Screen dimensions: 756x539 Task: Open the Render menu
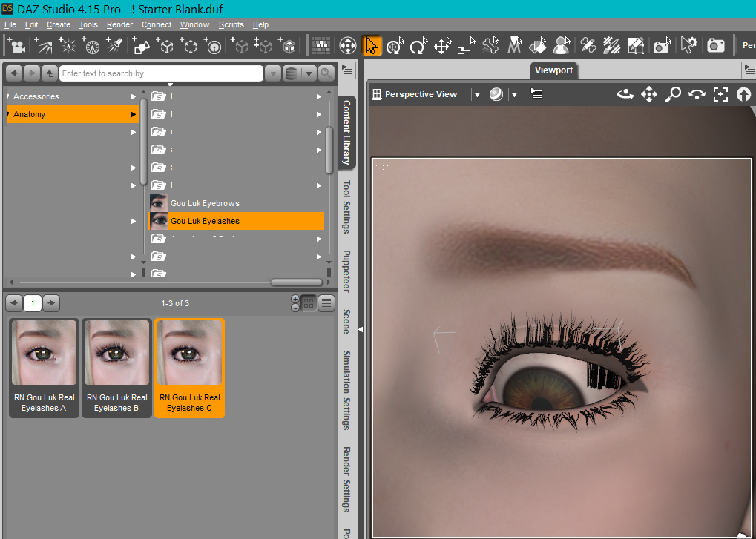[119, 24]
